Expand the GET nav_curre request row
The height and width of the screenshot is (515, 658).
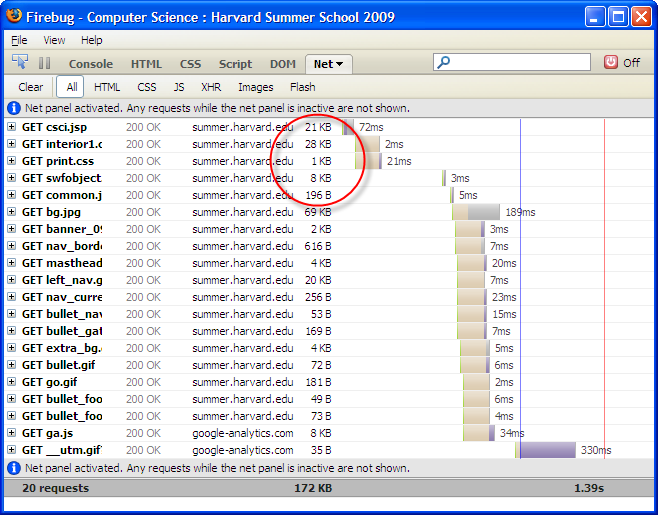pos(11,297)
